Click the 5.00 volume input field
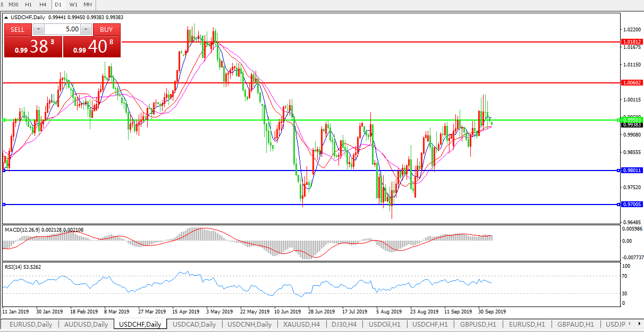The image size is (644, 332). coord(62,30)
